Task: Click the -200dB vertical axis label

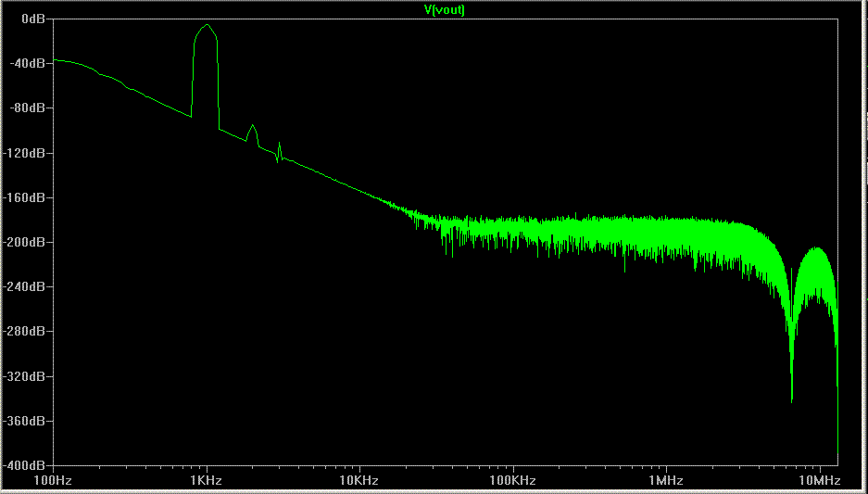Action: coord(25,242)
